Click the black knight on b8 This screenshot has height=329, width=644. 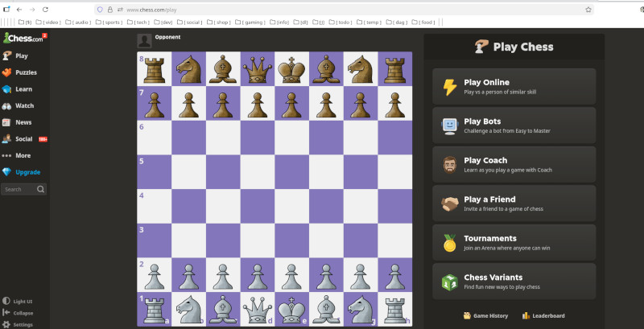(x=188, y=68)
